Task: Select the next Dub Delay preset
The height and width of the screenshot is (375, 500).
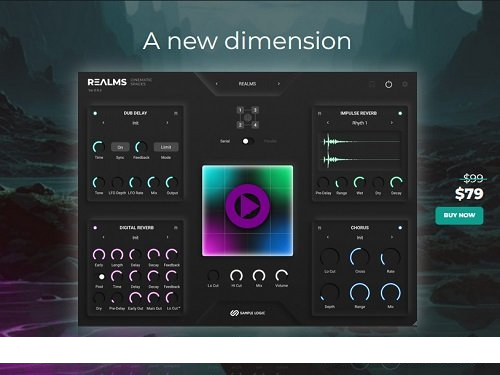Action: click(167, 123)
